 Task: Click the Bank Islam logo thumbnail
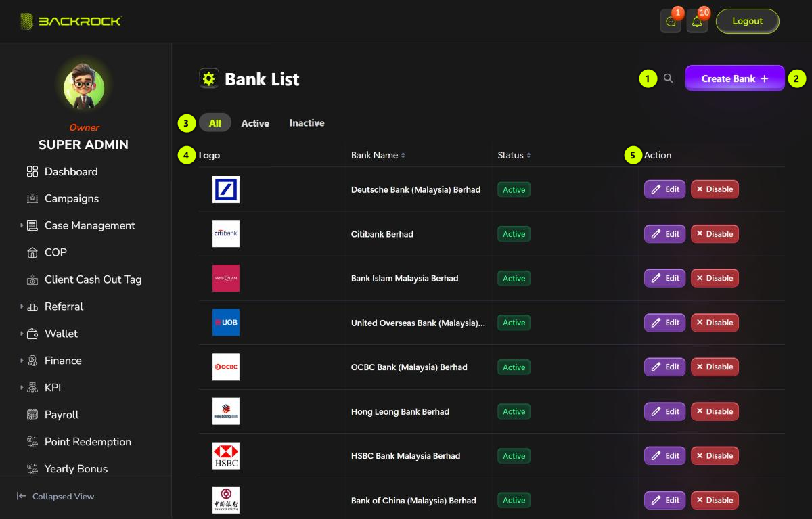point(226,278)
